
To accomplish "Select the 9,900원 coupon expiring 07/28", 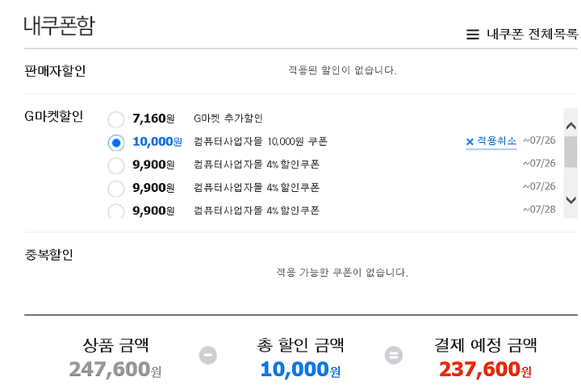I will coord(116,211).
